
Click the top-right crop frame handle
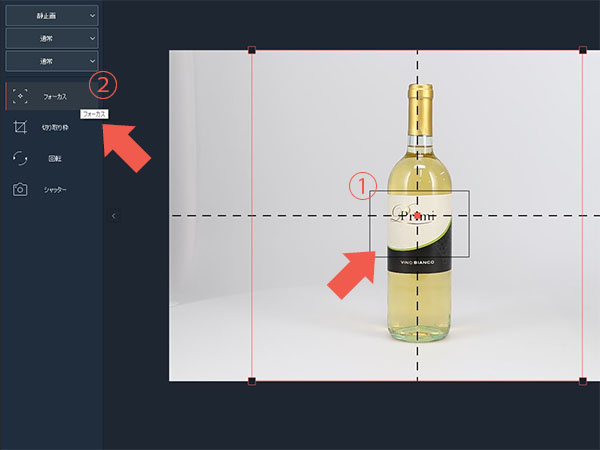click(x=583, y=50)
